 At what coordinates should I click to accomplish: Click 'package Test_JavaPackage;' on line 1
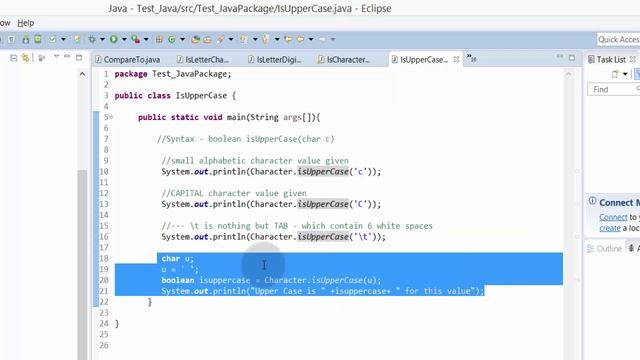coord(173,74)
